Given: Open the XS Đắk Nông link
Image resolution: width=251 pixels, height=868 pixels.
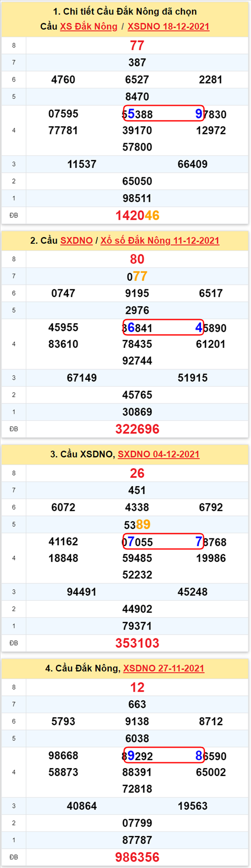Looking at the screenshot, I should click(x=88, y=26).
